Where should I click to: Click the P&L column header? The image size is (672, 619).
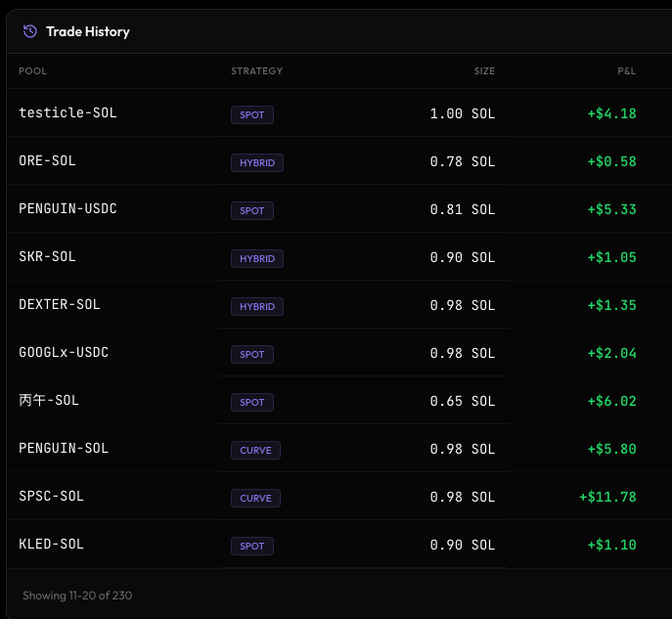(627, 71)
